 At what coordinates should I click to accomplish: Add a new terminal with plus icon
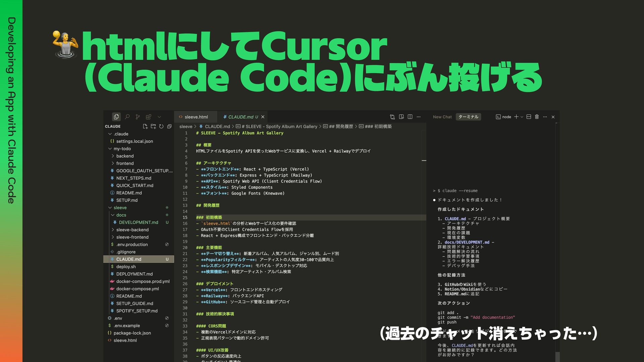(x=517, y=117)
